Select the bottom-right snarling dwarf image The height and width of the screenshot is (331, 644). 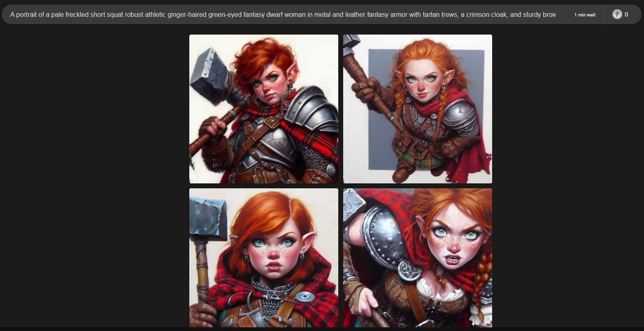point(417,257)
